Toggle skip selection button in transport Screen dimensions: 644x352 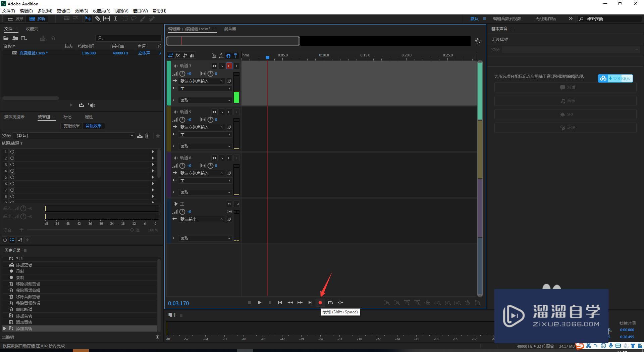pyautogui.click(x=340, y=303)
